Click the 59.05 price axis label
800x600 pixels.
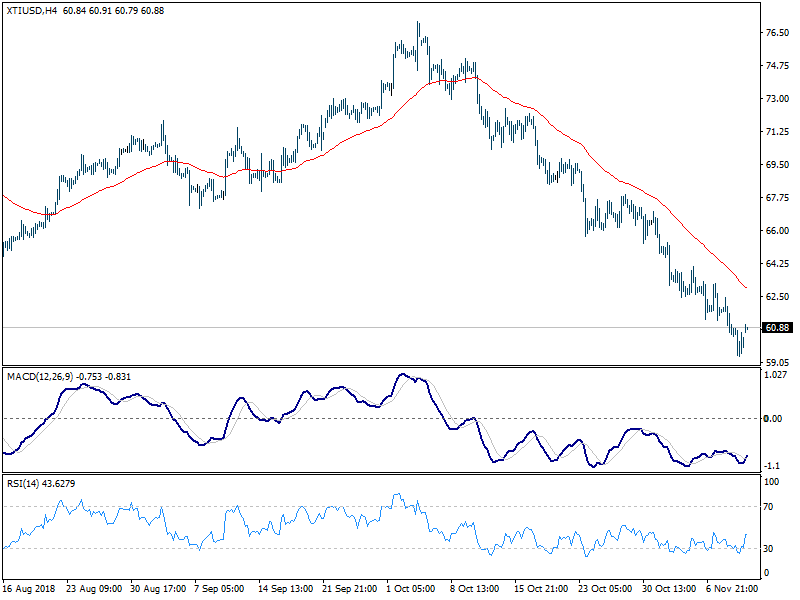777,363
